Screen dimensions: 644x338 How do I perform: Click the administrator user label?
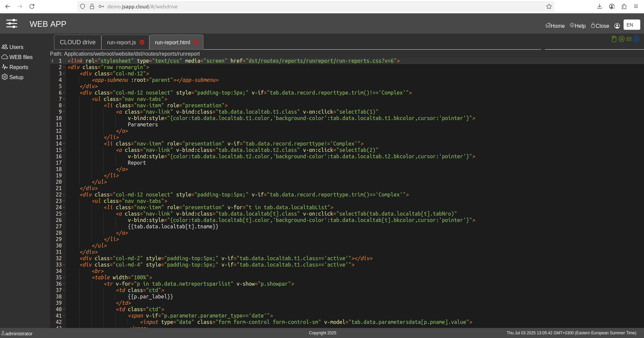tap(19, 334)
